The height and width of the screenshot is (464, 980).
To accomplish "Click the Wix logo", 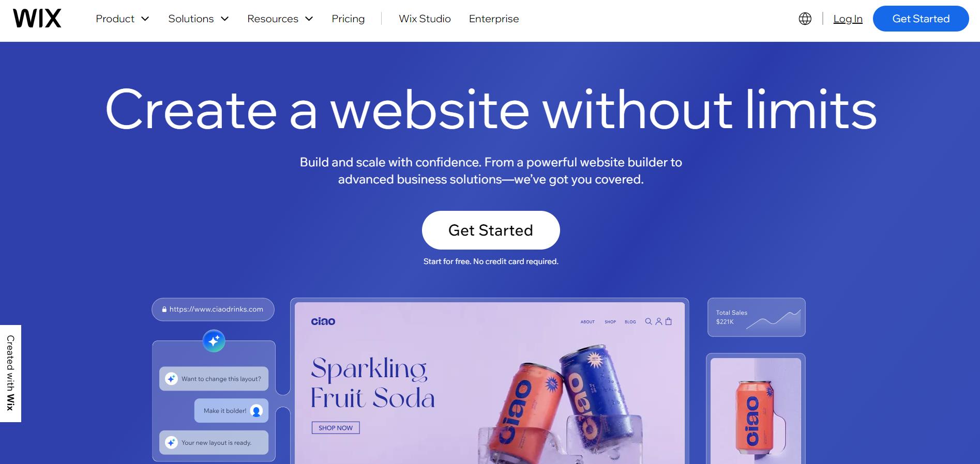I will pos(37,19).
